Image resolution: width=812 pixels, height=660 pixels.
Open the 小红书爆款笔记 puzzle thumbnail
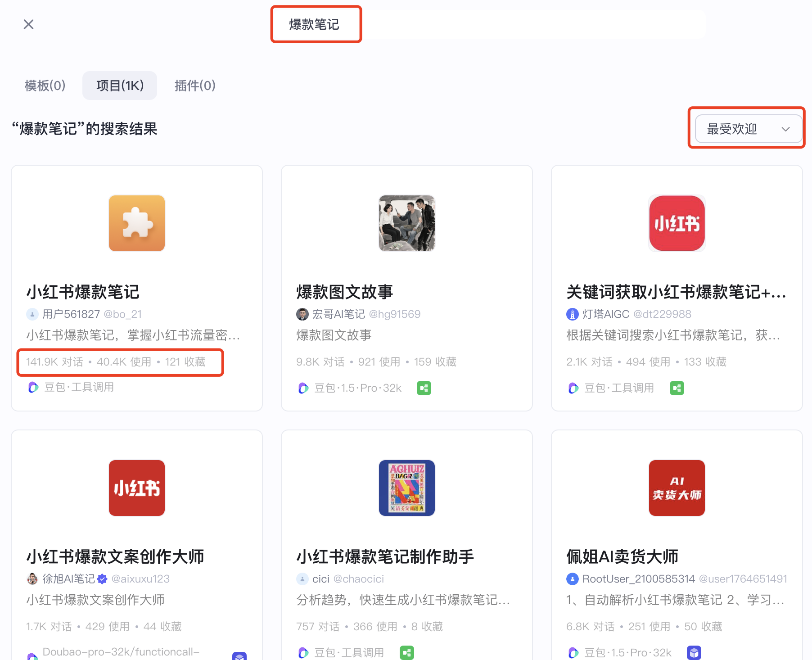136,223
